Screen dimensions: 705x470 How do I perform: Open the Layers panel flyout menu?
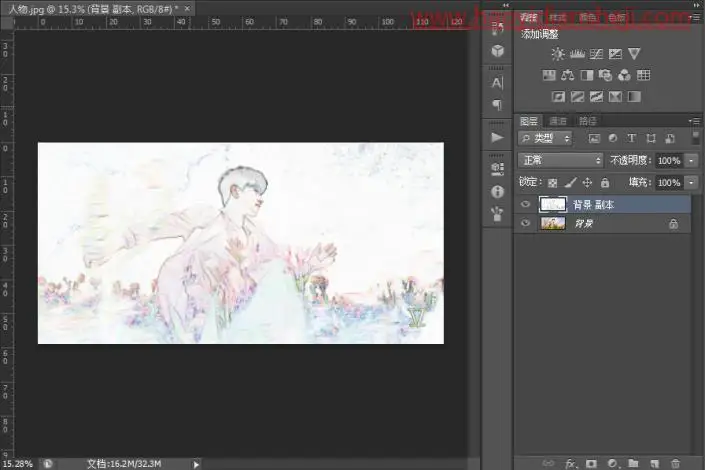[695, 121]
